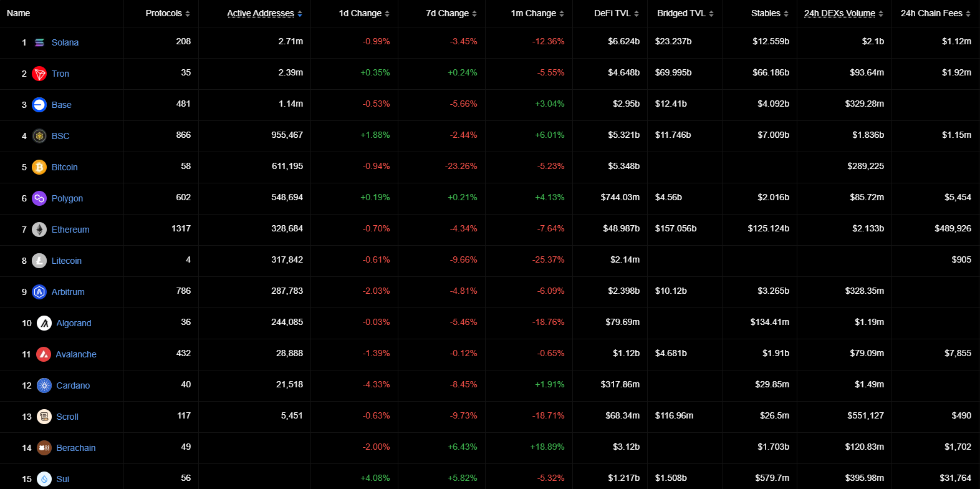Image resolution: width=980 pixels, height=489 pixels.
Task: Select the Sui chain icon
Action: (44, 479)
